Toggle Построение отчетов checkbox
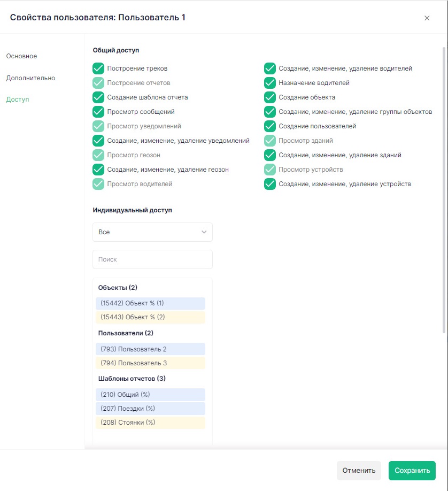 tap(98, 83)
